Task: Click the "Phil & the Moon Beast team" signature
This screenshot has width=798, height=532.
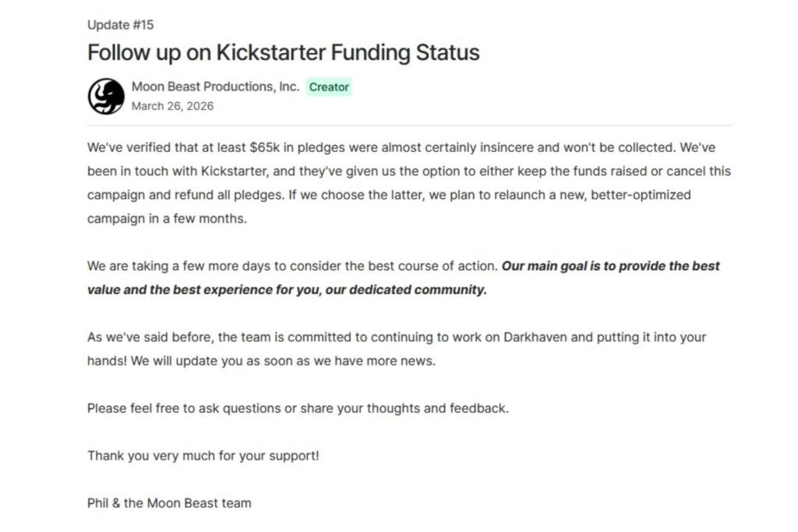Action: [x=169, y=503]
